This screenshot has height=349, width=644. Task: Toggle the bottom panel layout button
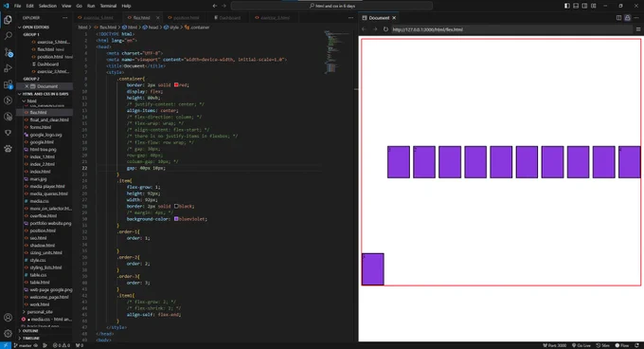576,6
